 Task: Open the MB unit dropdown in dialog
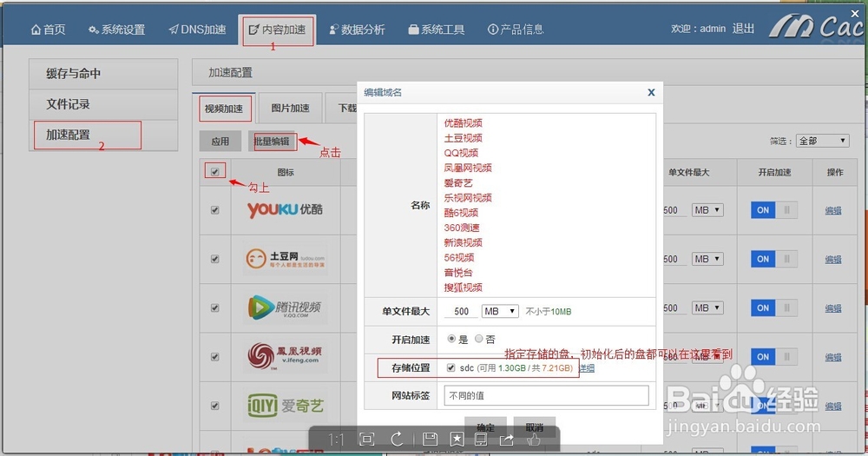(500, 312)
